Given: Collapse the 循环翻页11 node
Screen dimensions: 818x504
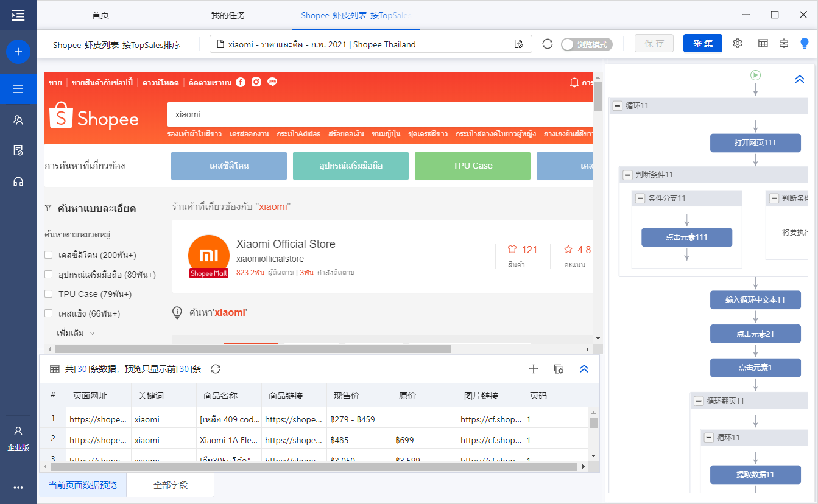Looking at the screenshot, I should pos(699,401).
